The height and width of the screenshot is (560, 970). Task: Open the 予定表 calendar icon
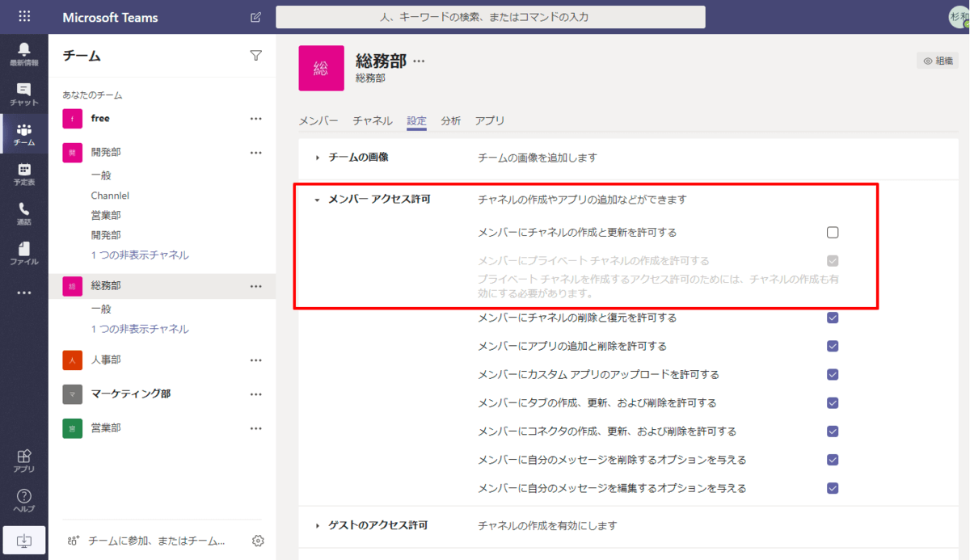(x=23, y=174)
